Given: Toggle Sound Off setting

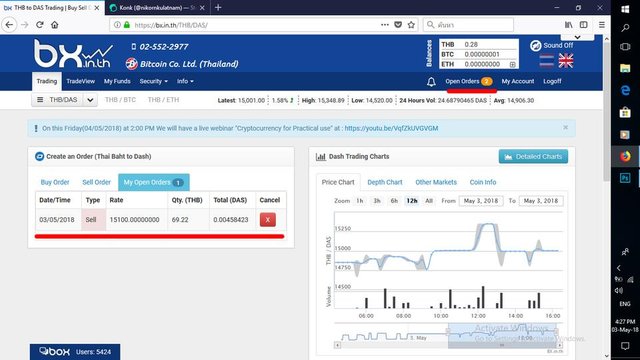Looking at the screenshot, I should (x=552, y=45).
